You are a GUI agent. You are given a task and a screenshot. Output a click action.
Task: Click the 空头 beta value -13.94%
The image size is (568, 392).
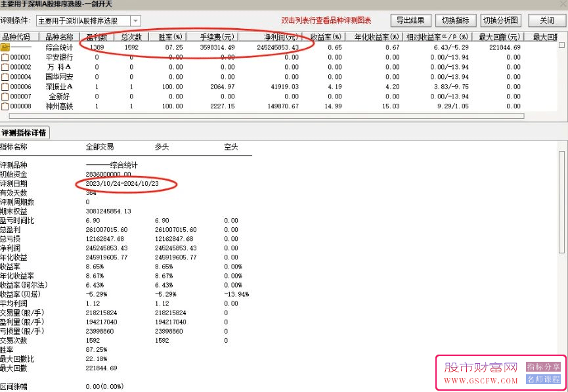236,294
